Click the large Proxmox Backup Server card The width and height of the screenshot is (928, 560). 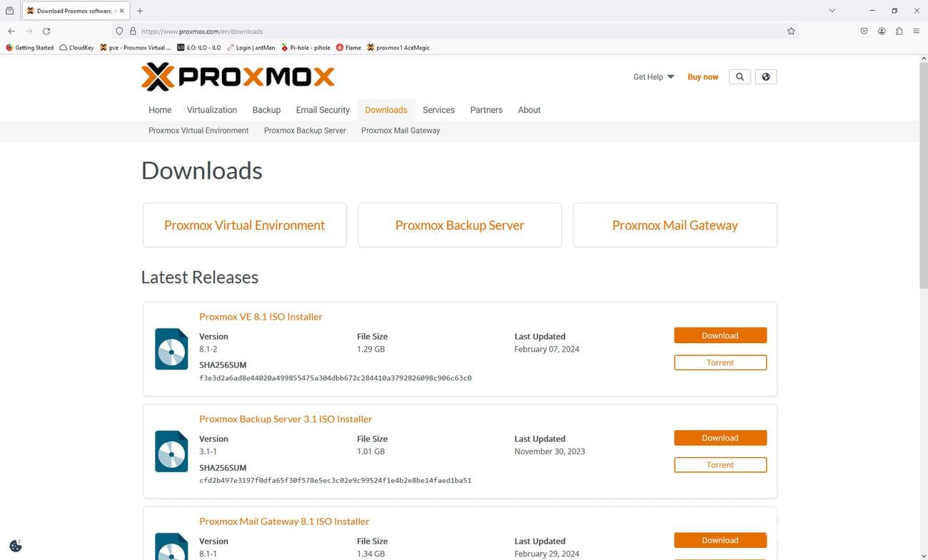point(460,225)
